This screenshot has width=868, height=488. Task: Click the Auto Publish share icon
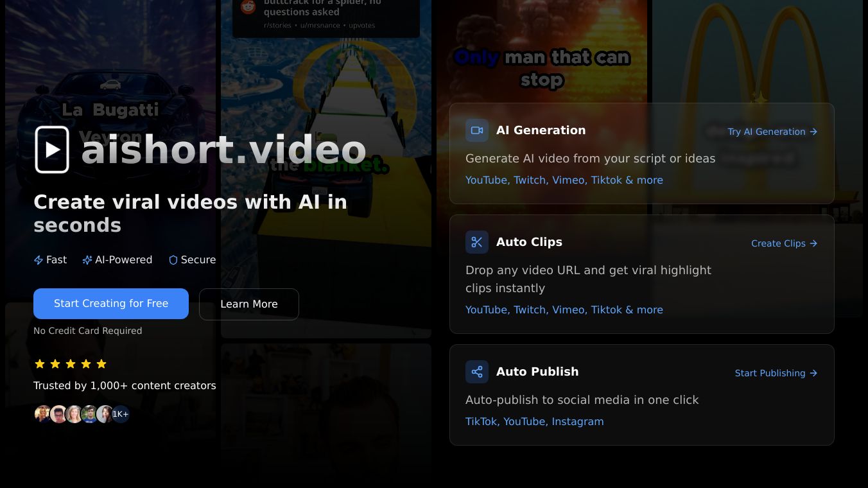[477, 372]
